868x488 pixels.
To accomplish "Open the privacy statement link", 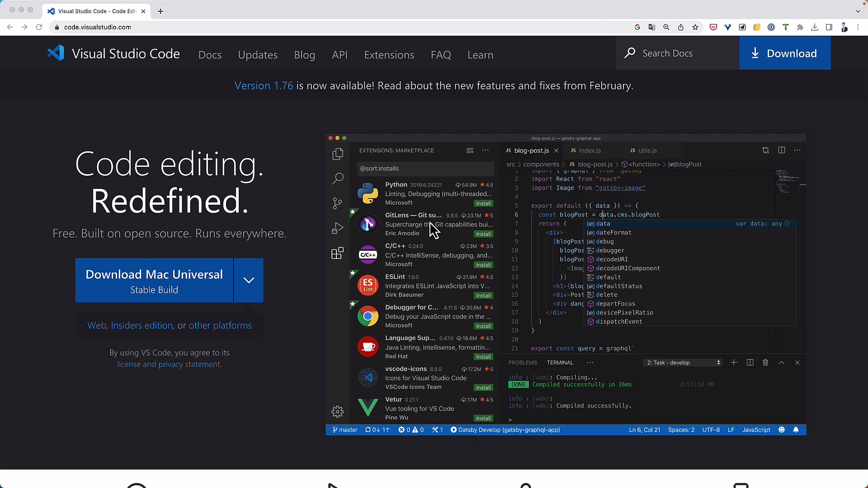I will click(189, 364).
